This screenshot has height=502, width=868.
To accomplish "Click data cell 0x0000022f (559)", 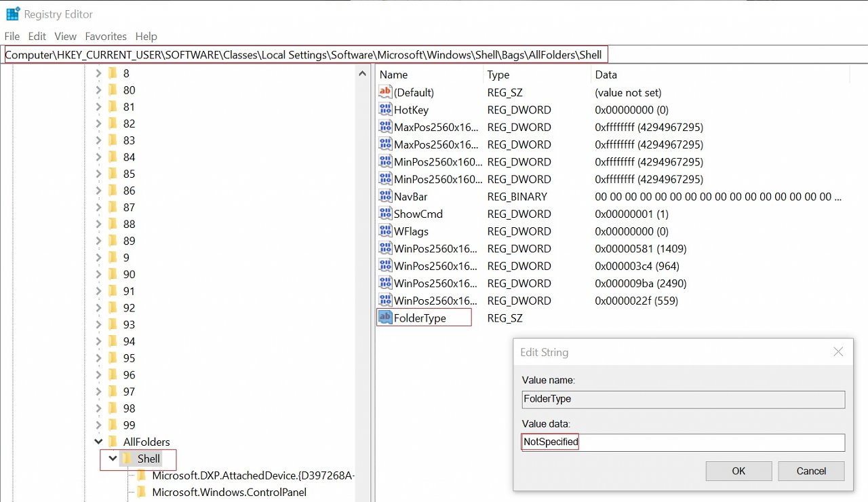I will [636, 301].
